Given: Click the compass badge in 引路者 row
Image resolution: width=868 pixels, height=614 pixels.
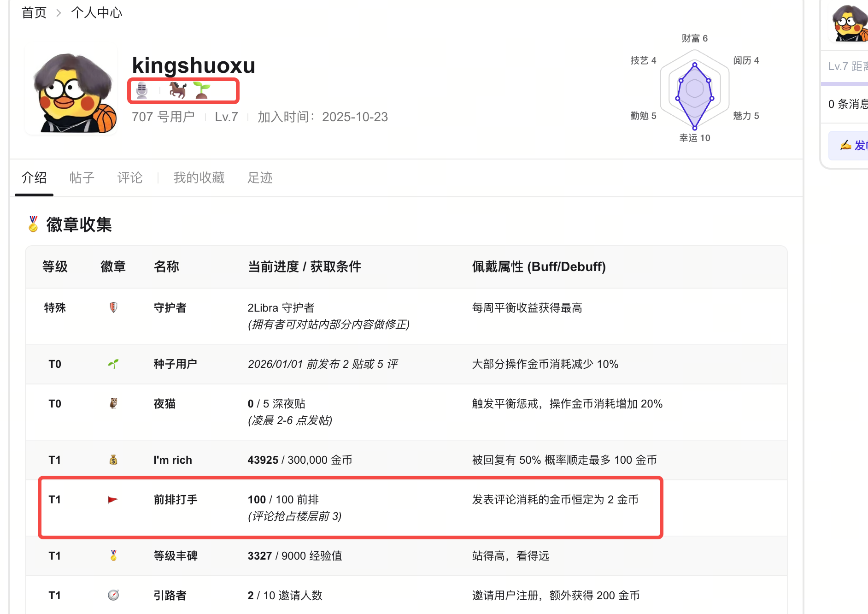Looking at the screenshot, I should coord(113,596).
